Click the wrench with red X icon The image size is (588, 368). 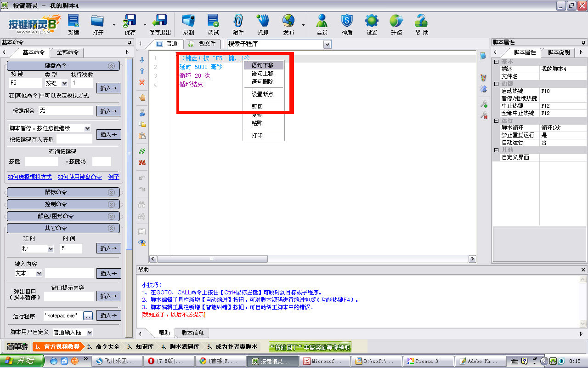pyautogui.click(x=483, y=115)
